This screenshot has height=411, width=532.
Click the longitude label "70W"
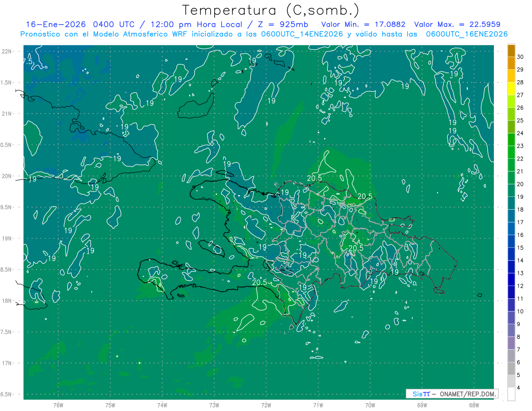coord(370,405)
